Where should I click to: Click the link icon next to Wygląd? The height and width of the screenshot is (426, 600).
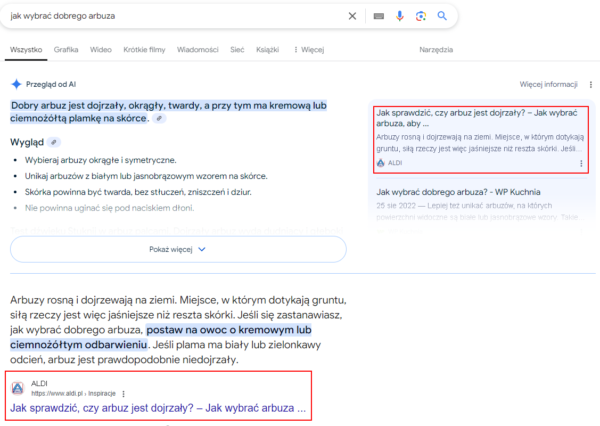[x=54, y=142]
